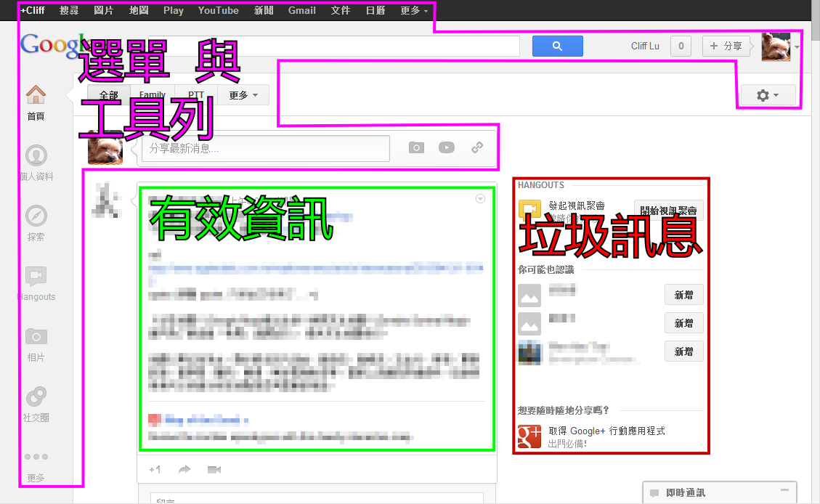Click the +1 button under the post
Screen dimensions: 820x504
pos(155,470)
